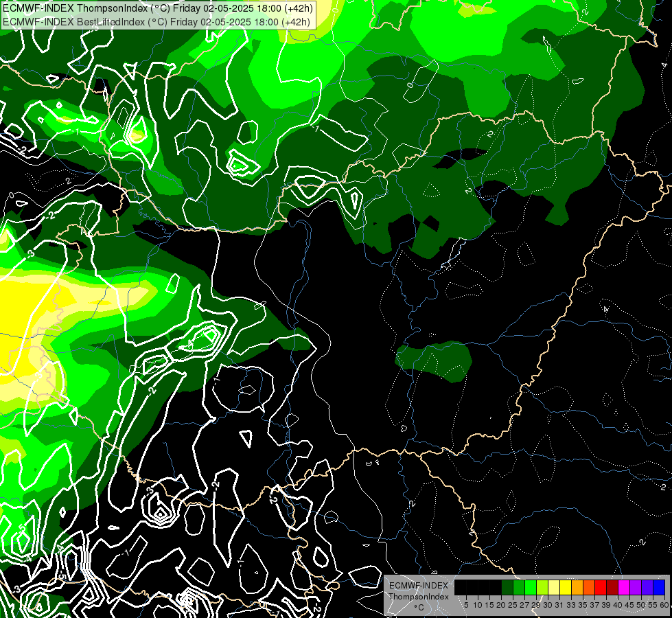Click the legend value 5
Image resolution: width=672 pixels, height=618 pixels.
tap(466, 605)
